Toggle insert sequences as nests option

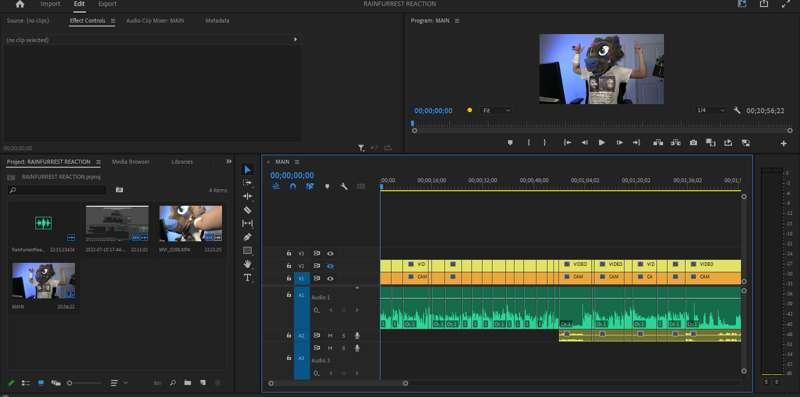click(x=276, y=186)
